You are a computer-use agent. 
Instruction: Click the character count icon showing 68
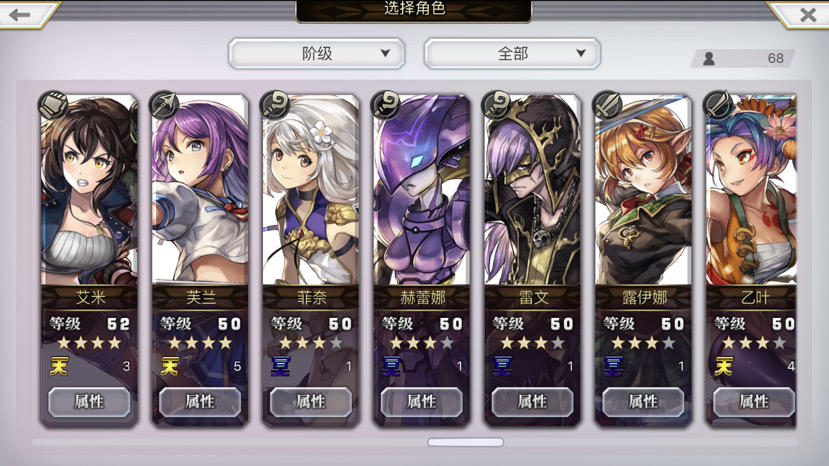pyautogui.click(x=709, y=58)
